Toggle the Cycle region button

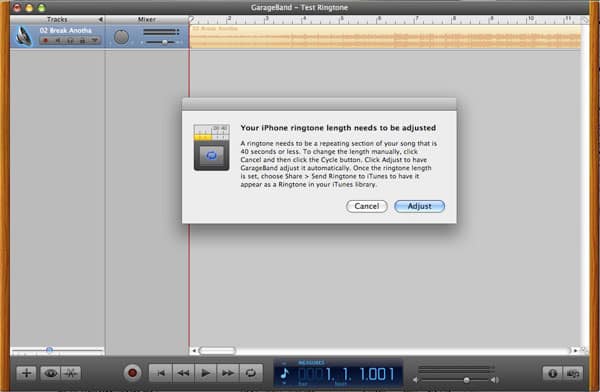251,373
